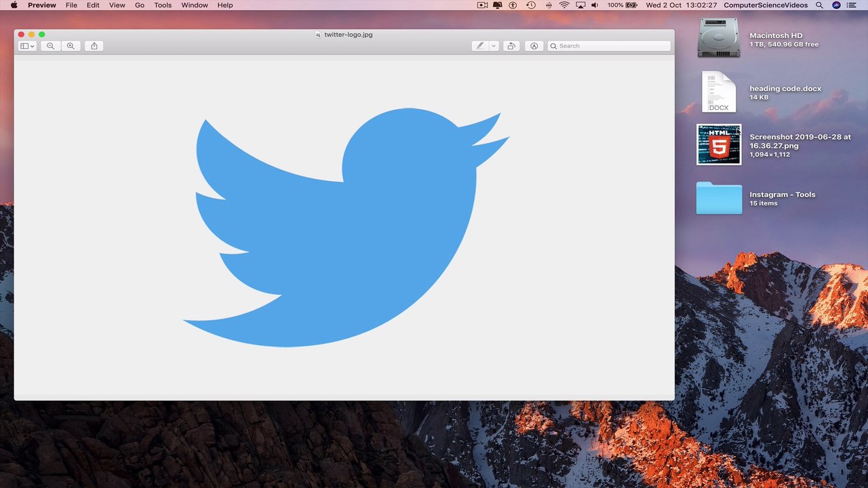Open the Accessibility menu bar icon
The image size is (868, 488).
513,5
